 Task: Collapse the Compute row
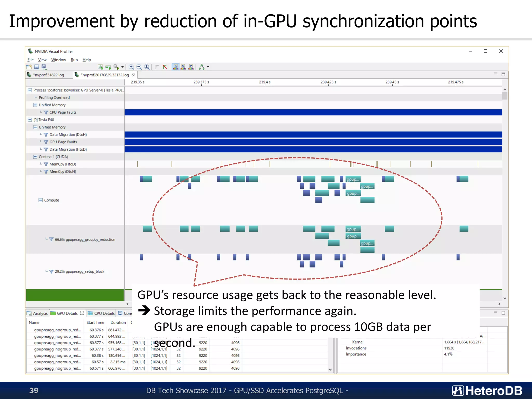(x=41, y=200)
